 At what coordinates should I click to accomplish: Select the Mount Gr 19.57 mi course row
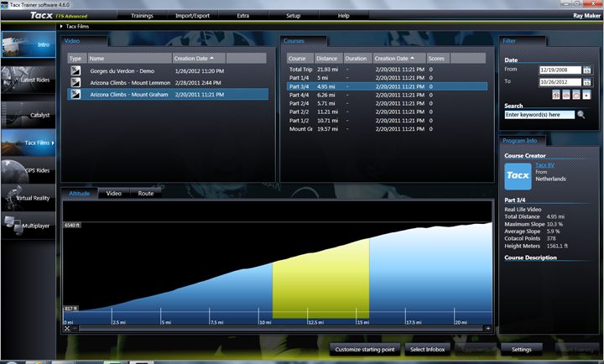pyautogui.click(x=387, y=128)
